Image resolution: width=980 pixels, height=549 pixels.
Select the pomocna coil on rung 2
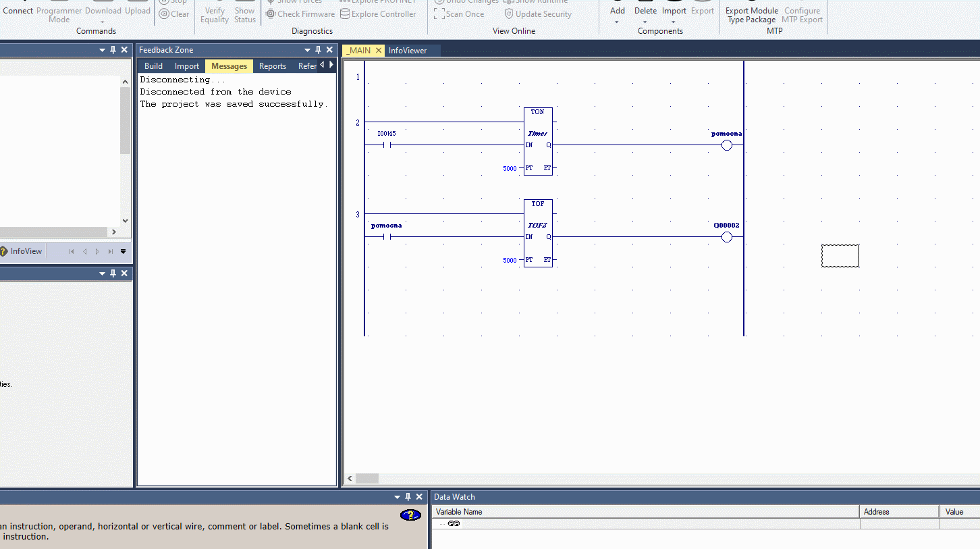tap(726, 145)
